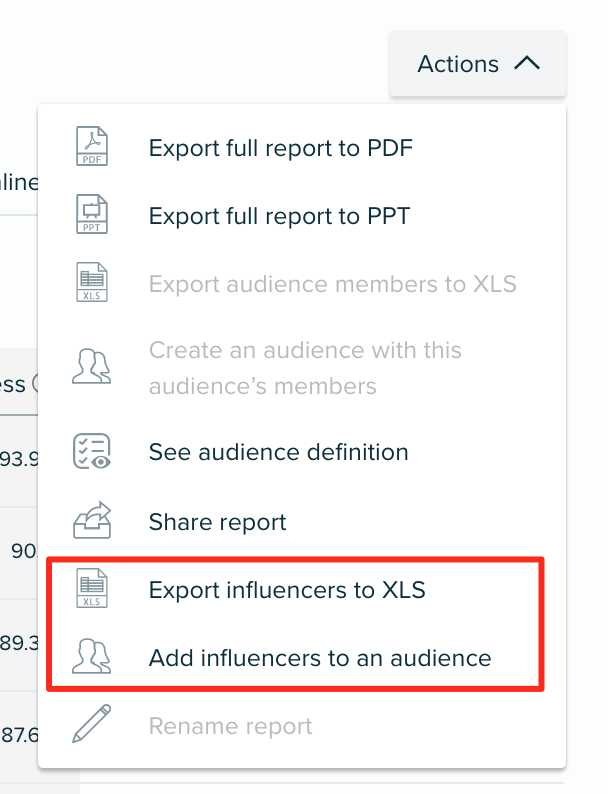Click the pencil rename icon

pyautogui.click(x=92, y=724)
